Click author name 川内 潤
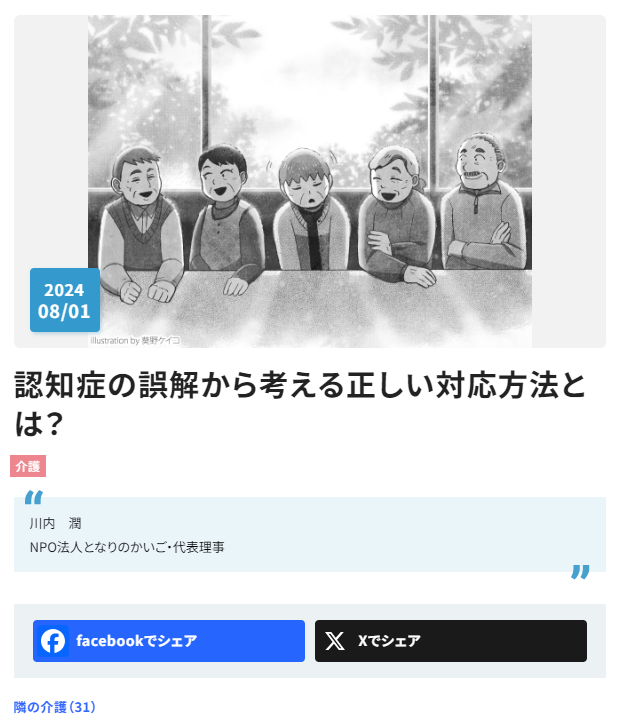The height and width of the screenshot is (728, 620). [x=55, y=524]
